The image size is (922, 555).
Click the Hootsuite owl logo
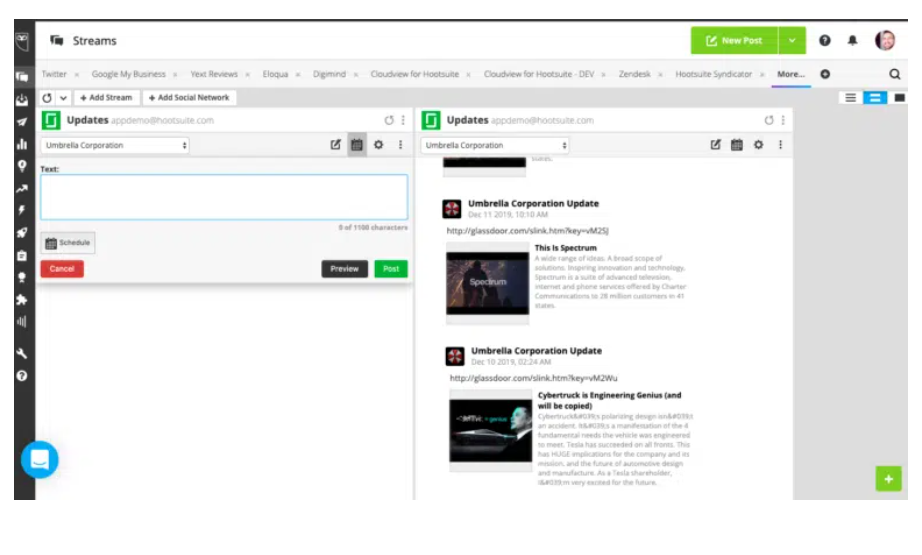coord(22,41)
